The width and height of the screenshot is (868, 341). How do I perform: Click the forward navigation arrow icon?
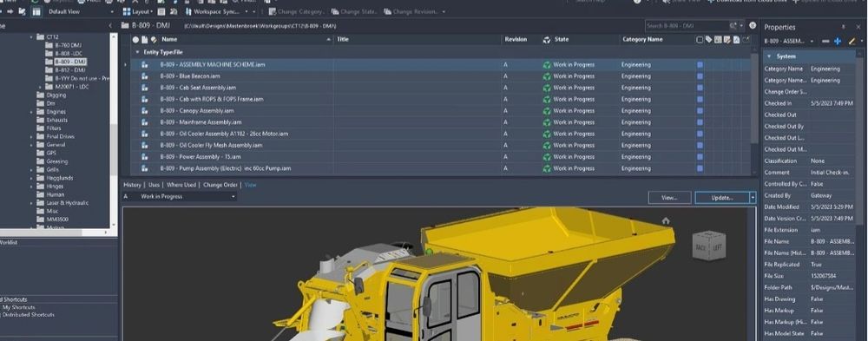tap(10, 11)
